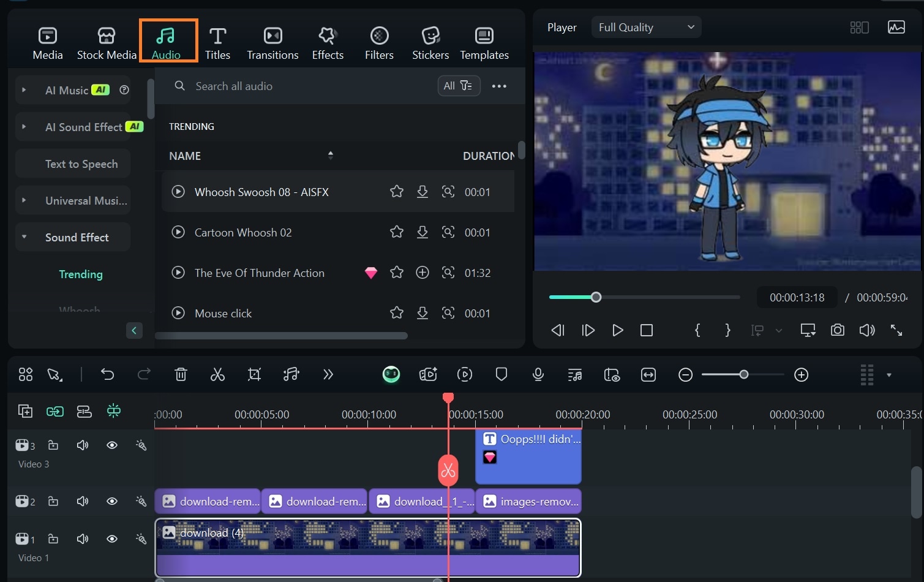
Task: Play the preview in the player
Action: [x=618, y=330]
